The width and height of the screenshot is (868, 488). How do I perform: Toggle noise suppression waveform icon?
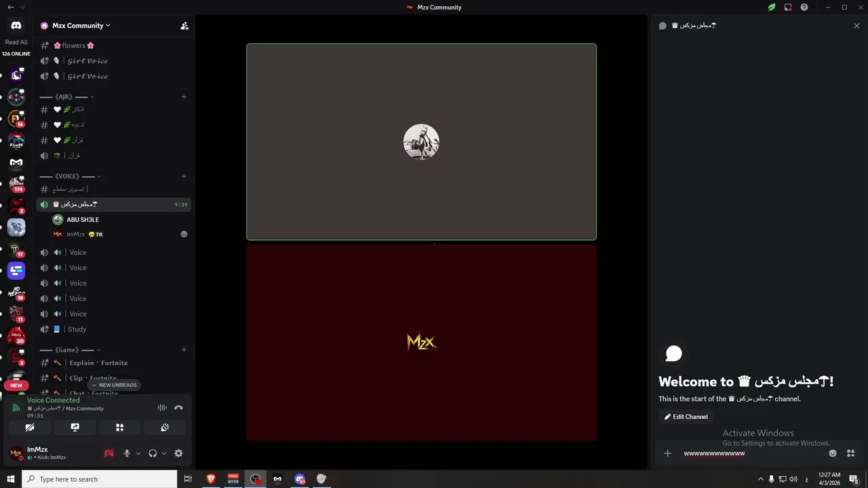tap(162, 407)
